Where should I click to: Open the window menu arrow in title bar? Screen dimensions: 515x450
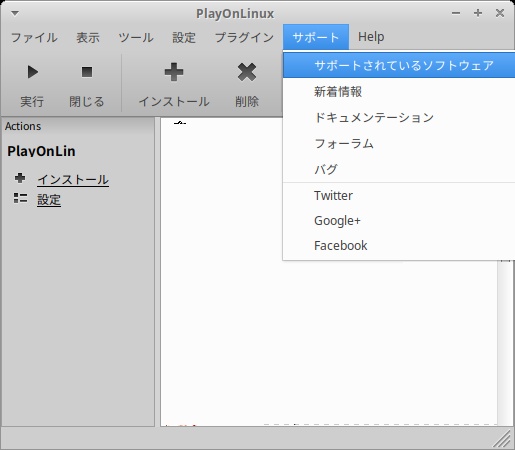coord(15,13)
